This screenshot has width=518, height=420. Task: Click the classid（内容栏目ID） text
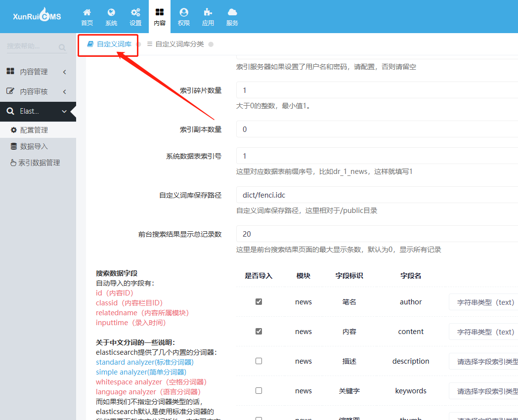(x=129, y=303)
